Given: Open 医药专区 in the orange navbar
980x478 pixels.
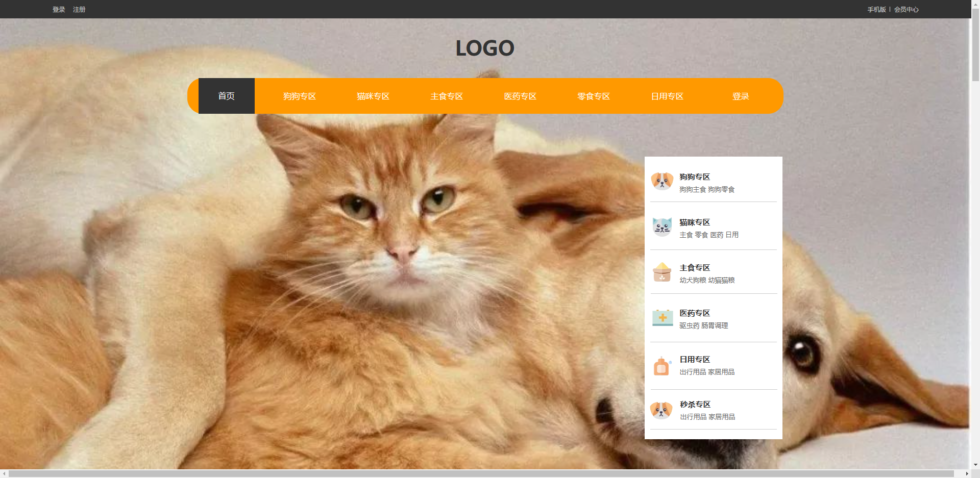Looking at the screenshot, I should [x=520, y=96].
